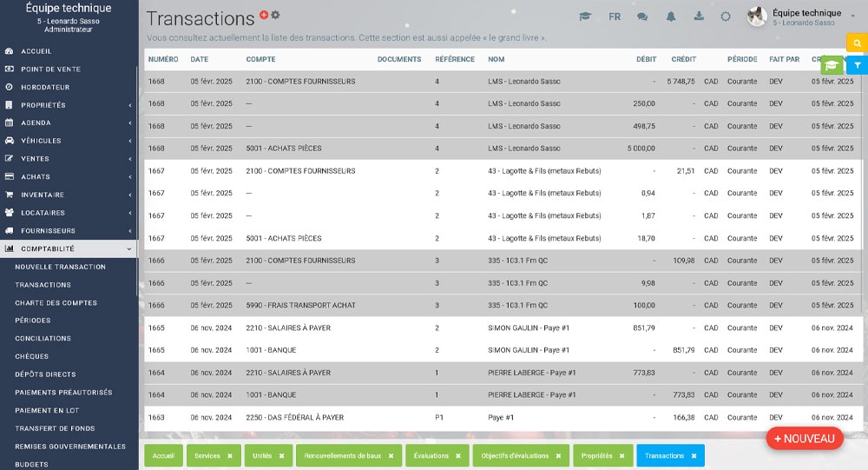Open the notifications bell
The image size is (868, 470).
(x=670, y=17)
